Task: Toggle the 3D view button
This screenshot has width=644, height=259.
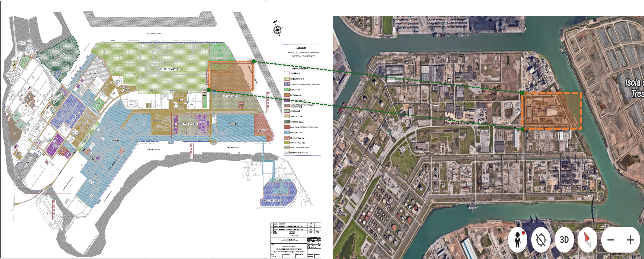Action: pyautogui.click(x=564, y=240)
